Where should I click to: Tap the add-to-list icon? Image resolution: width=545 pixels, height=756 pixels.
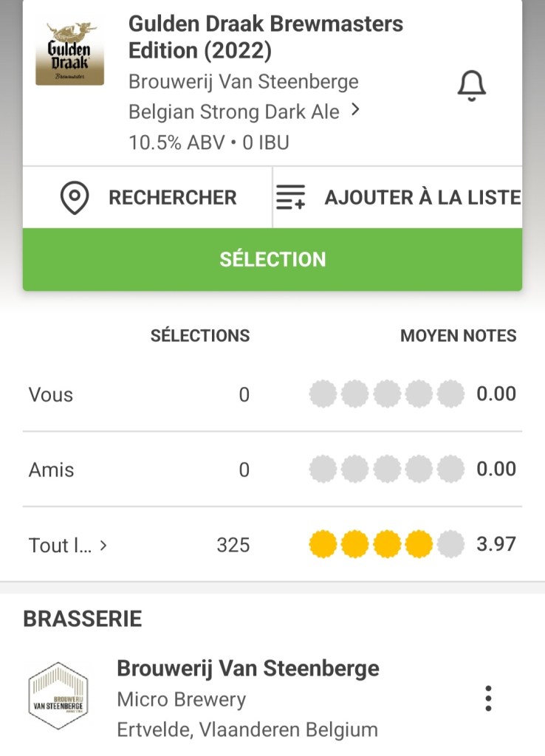[x=290, y=198]
